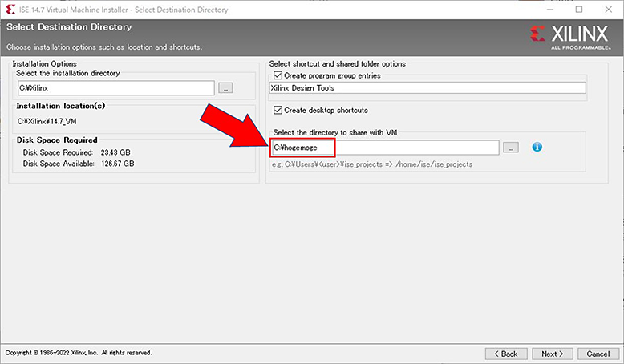This screenshot has width=624, height=364.
Task: Browse for the VM shared directory
Action: point(511,148)
